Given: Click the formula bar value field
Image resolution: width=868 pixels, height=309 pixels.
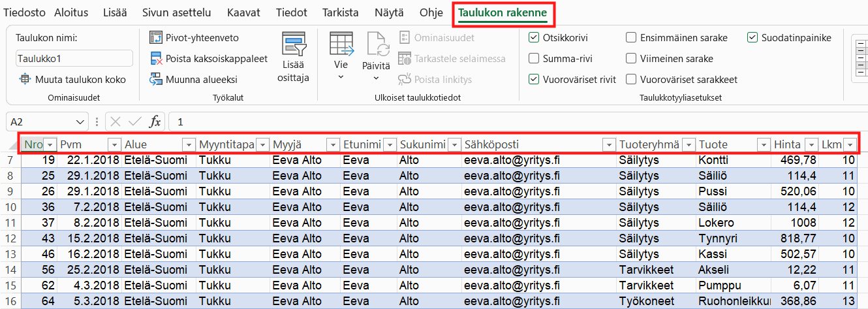Looking at the screenshot, I should 517,122.
